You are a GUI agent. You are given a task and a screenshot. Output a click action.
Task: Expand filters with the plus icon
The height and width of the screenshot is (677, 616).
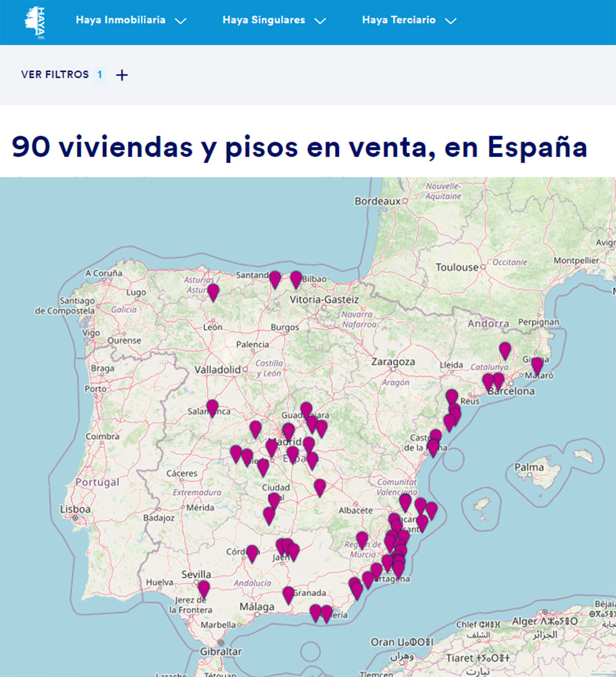point(122,76)
